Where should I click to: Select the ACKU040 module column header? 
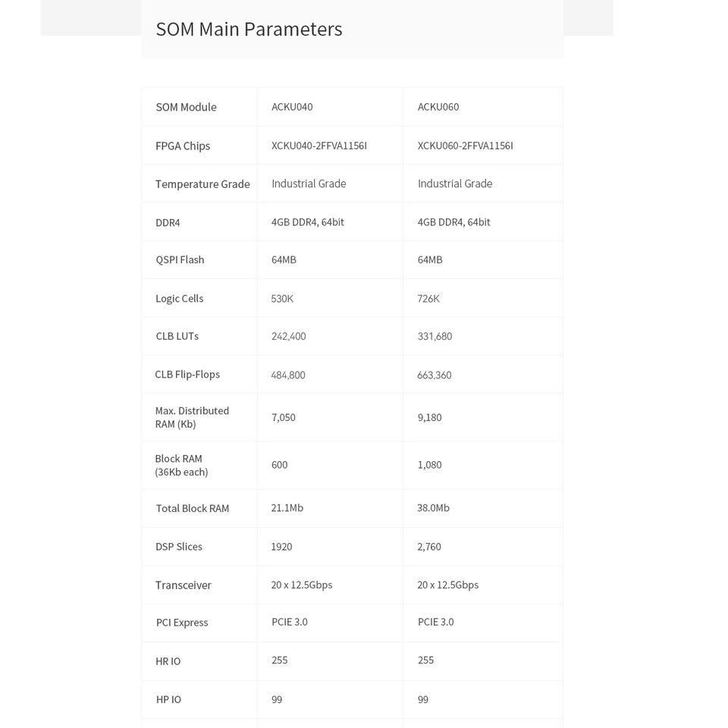[292, 107]
